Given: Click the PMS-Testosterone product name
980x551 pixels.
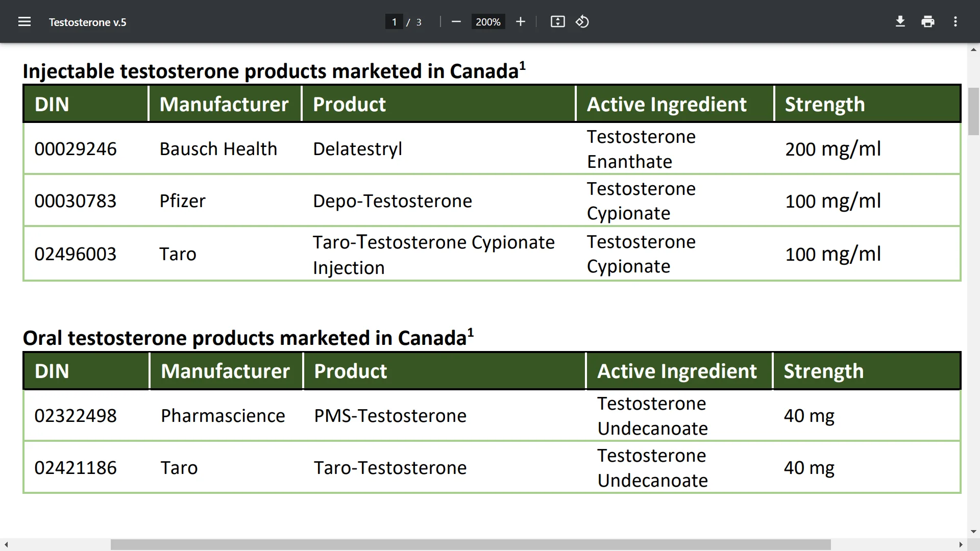Looking at the screenshot, I should click(390, 416).
